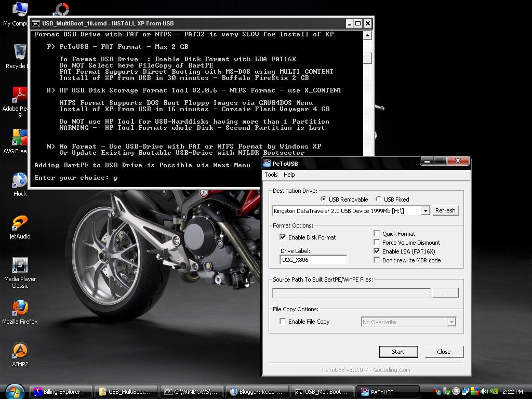Viewport: 532px width, 399px height.
Task: Click the Source Path text field
Action: pyautogui.click(x=352, y=293)
